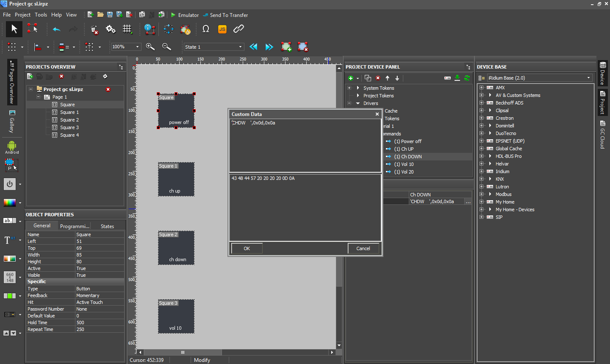The height and width of the screenshot is (364, 610).
Task: Click the Android platform icon
Action: pyautogui.click(x=12, y=147)
